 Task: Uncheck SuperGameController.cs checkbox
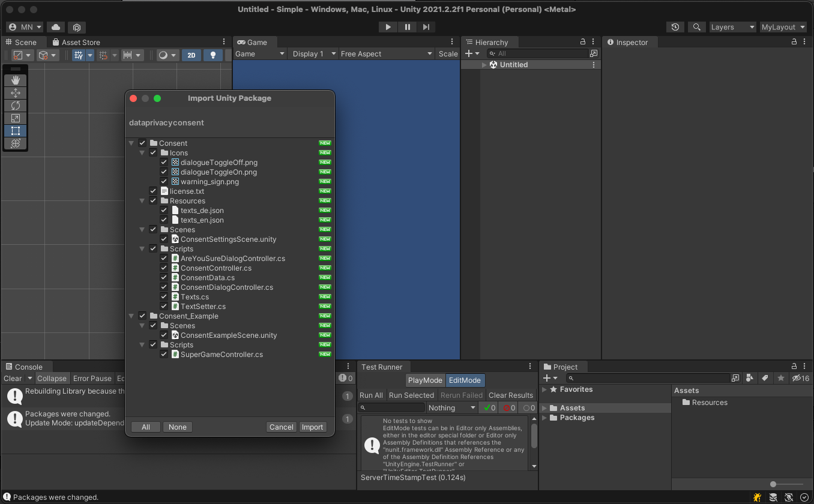164,355
